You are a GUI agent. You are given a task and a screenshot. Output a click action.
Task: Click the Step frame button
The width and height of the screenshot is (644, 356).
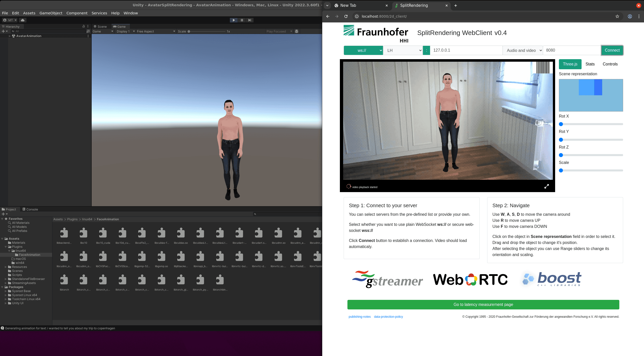[x=249, y=20]
